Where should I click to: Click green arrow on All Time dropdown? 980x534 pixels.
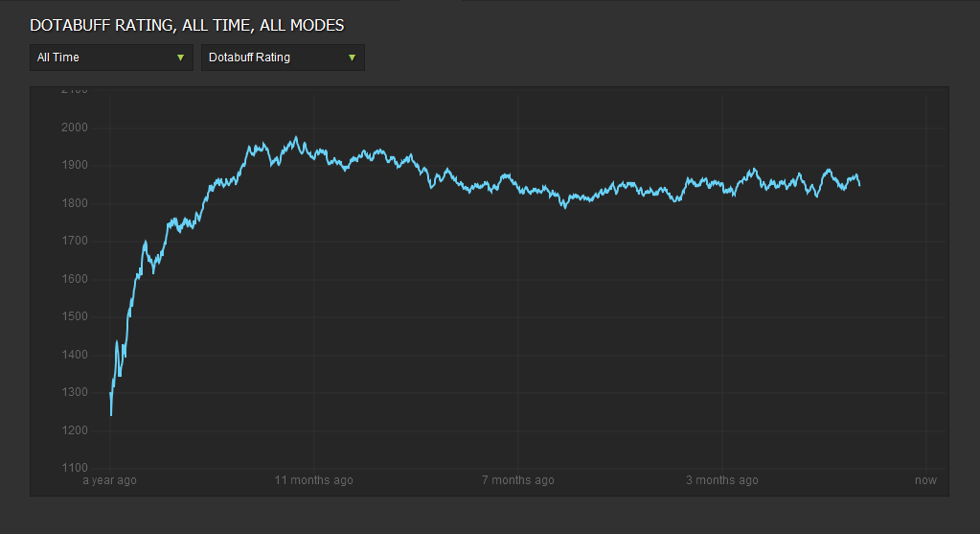point(181,58)
